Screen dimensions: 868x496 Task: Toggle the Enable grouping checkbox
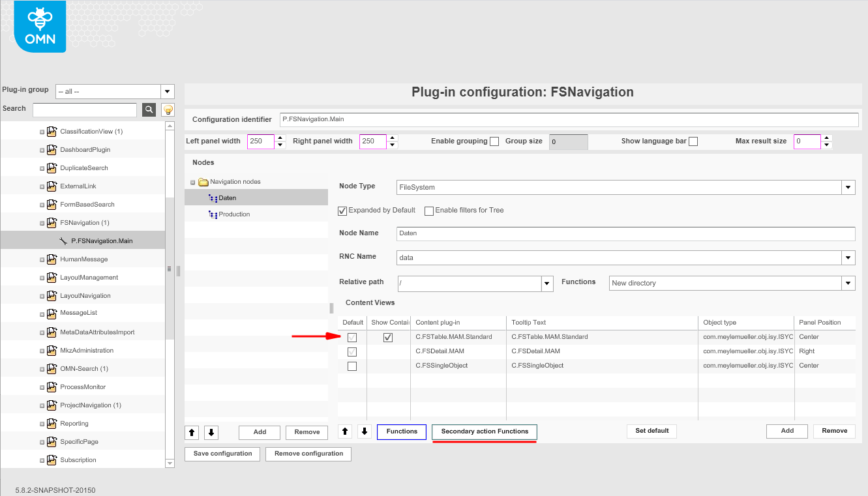(x=494, y=141)
